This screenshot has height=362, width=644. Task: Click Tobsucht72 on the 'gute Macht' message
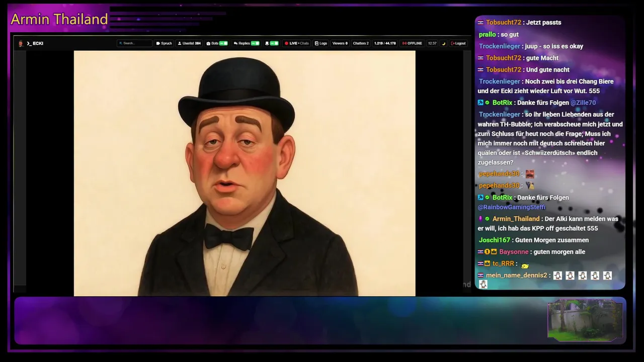coord(503,58)
